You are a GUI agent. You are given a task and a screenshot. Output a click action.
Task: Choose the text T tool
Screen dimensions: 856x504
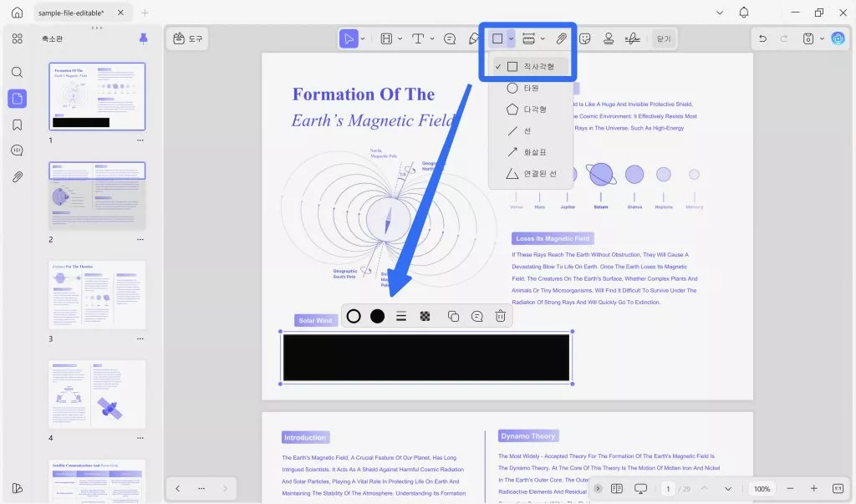coord(418,38)
